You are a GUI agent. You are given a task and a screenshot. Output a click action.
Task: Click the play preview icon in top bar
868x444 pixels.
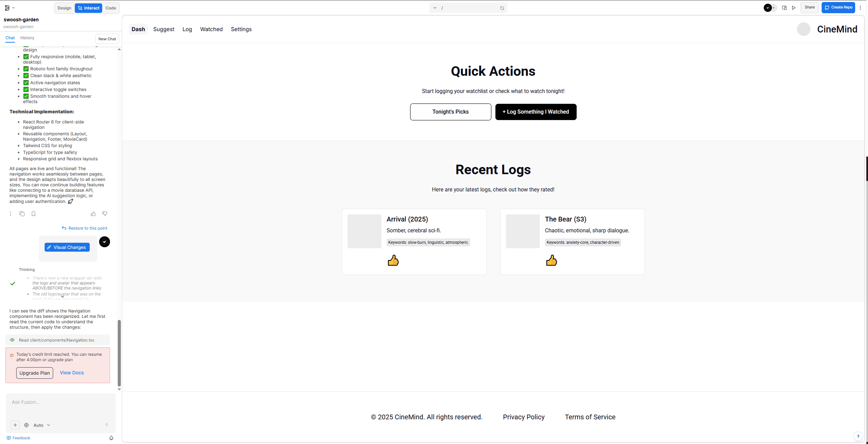[794, 8]
